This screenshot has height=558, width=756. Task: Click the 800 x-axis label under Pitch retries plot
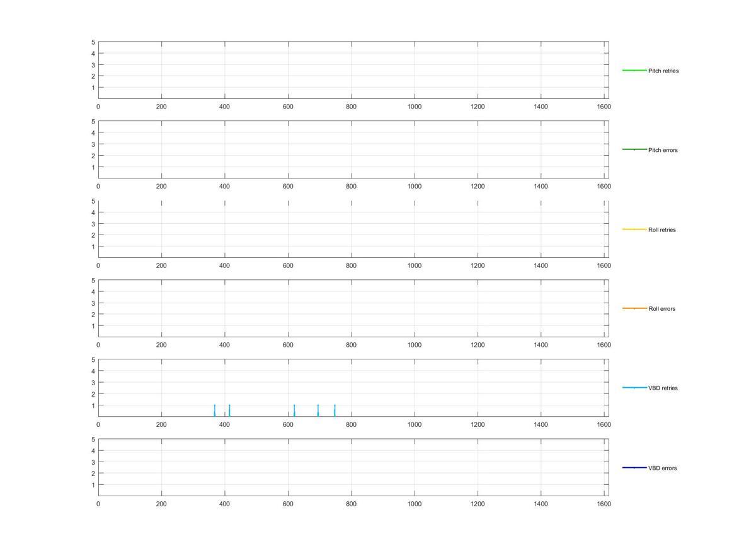[x=351, y=107]
